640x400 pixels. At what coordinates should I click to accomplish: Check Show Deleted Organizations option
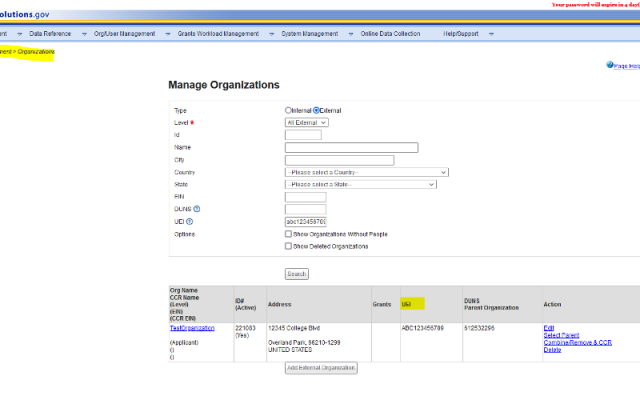pos(289,245)
